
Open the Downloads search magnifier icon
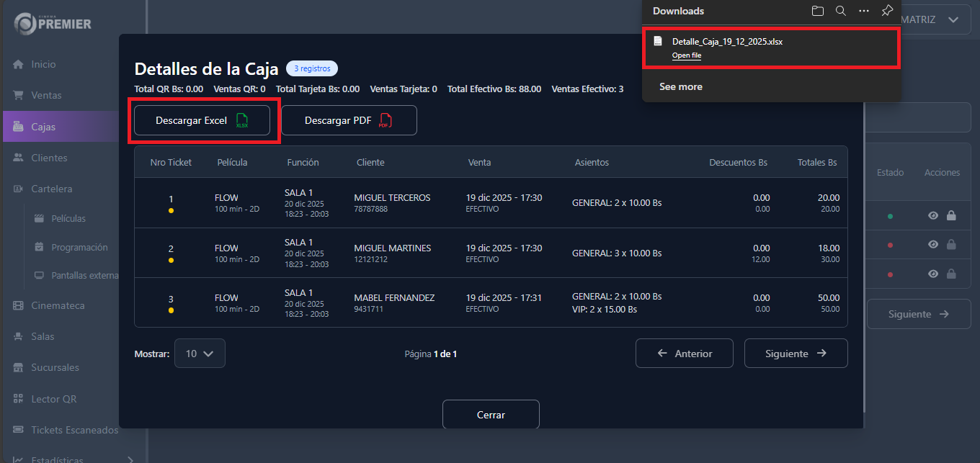tap(841, 11)
